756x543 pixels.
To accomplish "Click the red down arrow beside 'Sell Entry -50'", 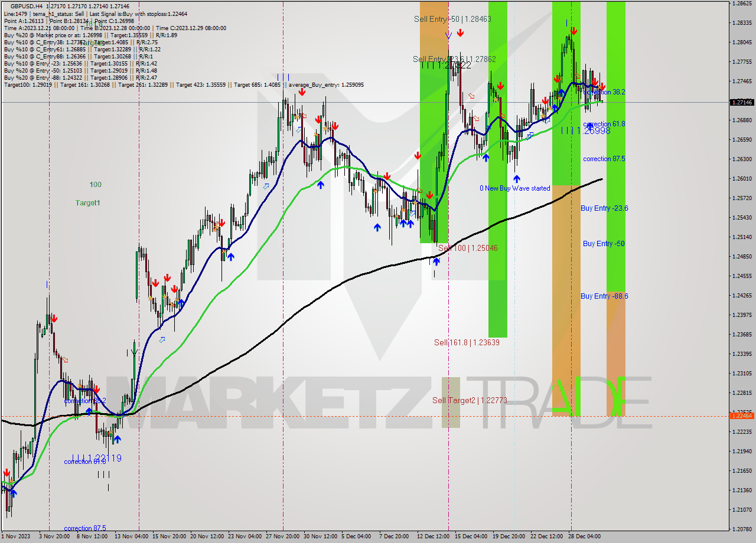I will coord(460,33).
